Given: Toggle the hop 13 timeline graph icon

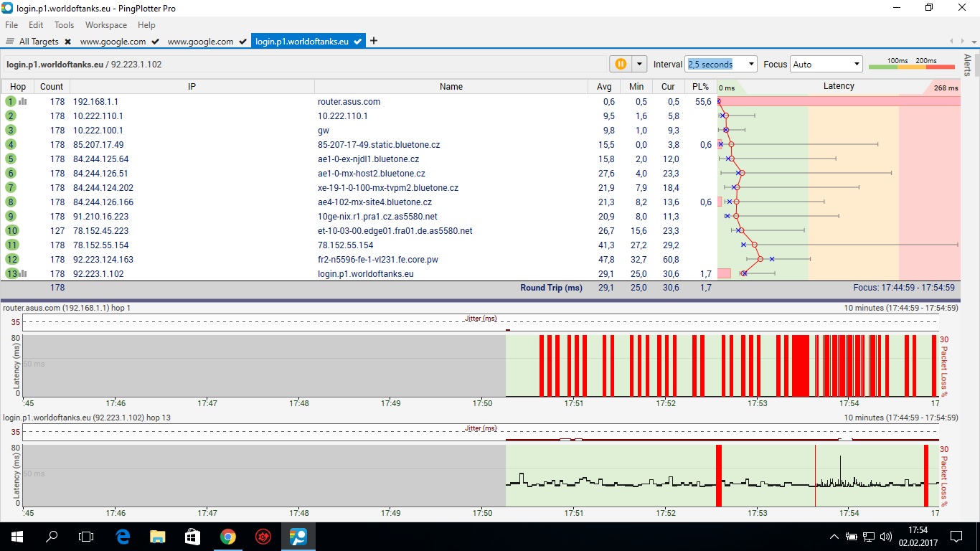Looking at the screenshot, I should tap(23, 274).
